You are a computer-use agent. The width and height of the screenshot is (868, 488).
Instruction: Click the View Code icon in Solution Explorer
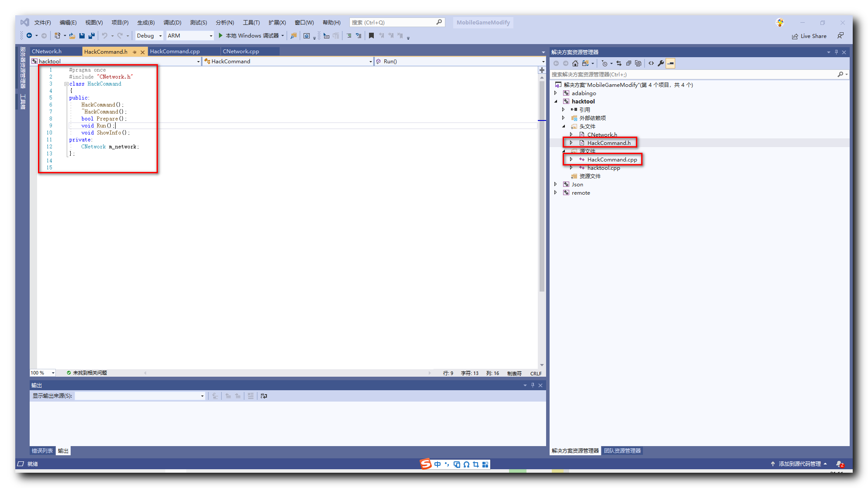(x=651, y=63)
